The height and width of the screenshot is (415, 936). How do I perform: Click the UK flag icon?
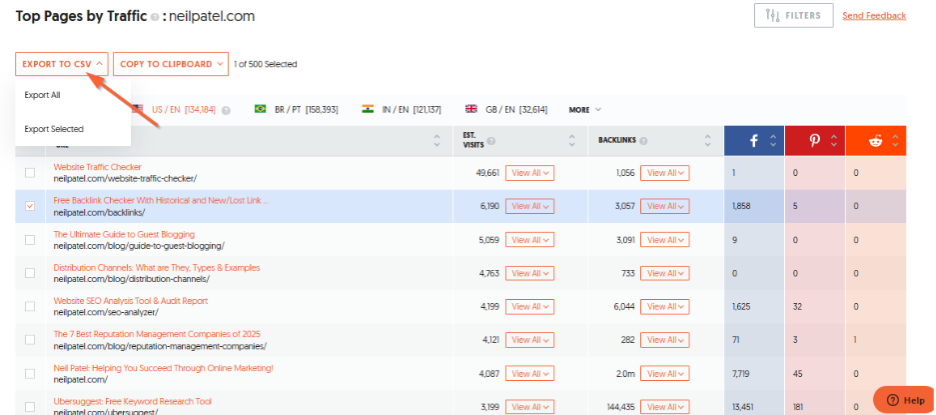point(472,109)
